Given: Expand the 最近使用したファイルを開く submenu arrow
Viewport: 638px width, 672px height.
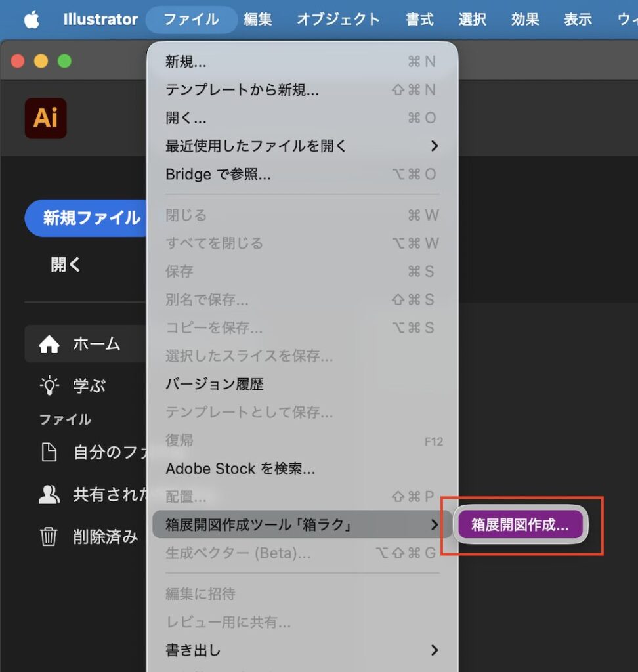Looking at the screenshot, I should 434,146.
